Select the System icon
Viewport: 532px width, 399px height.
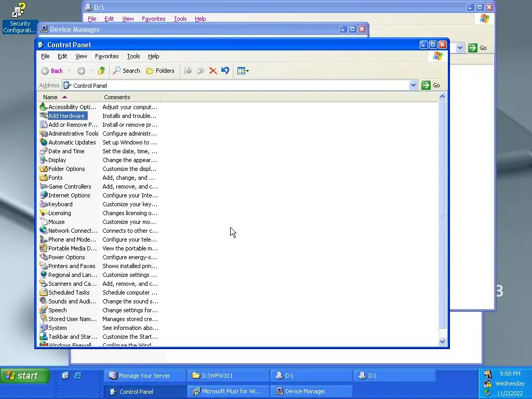pos(44,327)
